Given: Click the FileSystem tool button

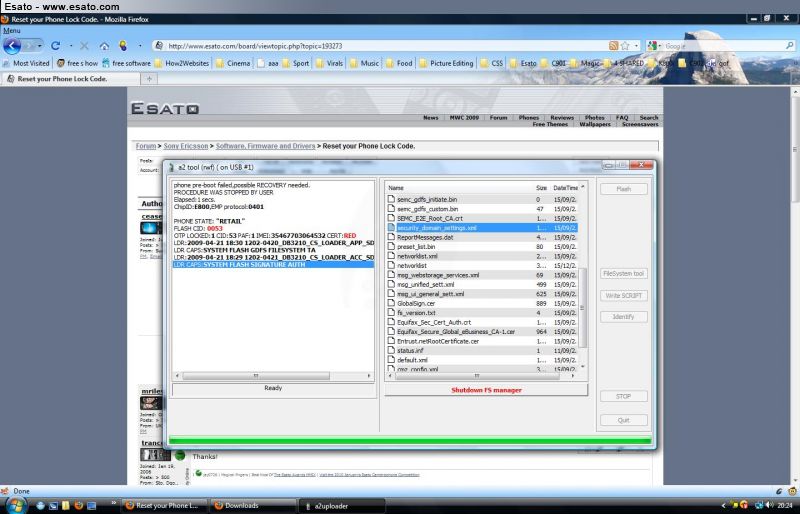Looking at the screenshot, I should click(623, 274).
